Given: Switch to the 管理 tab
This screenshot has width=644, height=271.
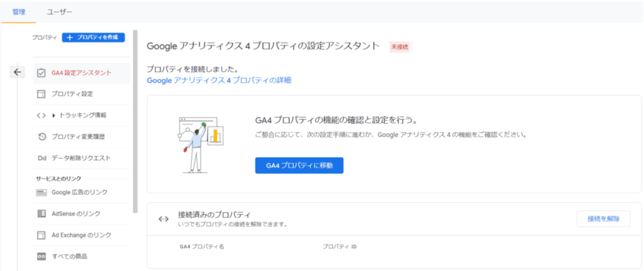Looking at the screenshot, I should (19, 12).
